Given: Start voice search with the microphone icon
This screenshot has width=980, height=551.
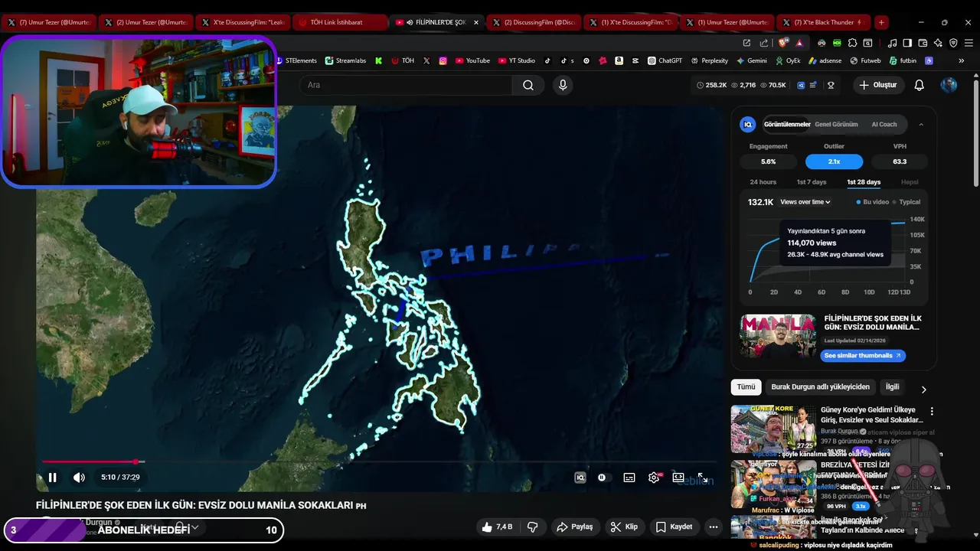Looking at the screenshot, I should (x=563, y=85).
